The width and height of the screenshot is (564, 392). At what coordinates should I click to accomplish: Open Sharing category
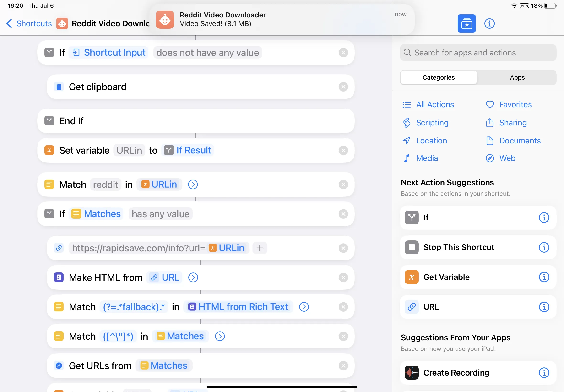(506, 123)
